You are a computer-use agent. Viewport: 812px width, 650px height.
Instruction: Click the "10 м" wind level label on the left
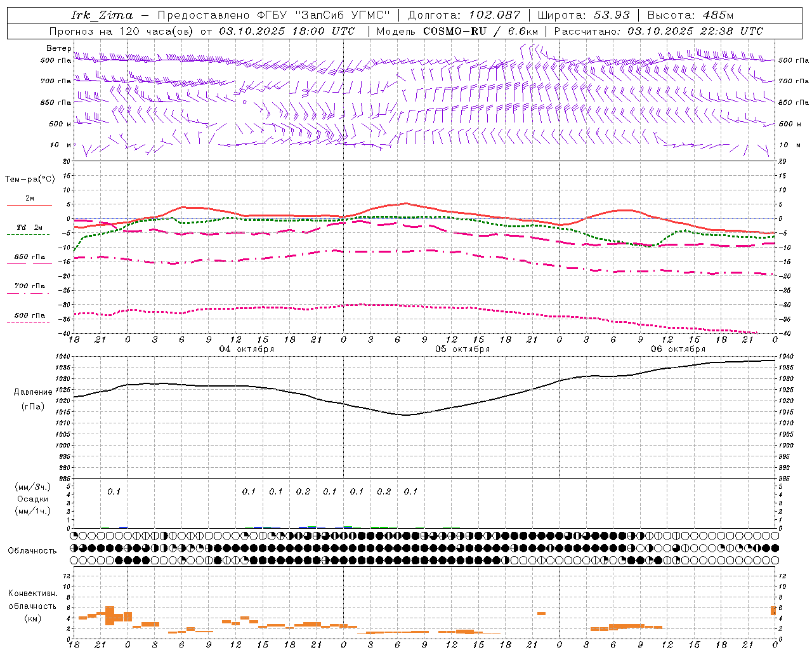pos(61,145)
